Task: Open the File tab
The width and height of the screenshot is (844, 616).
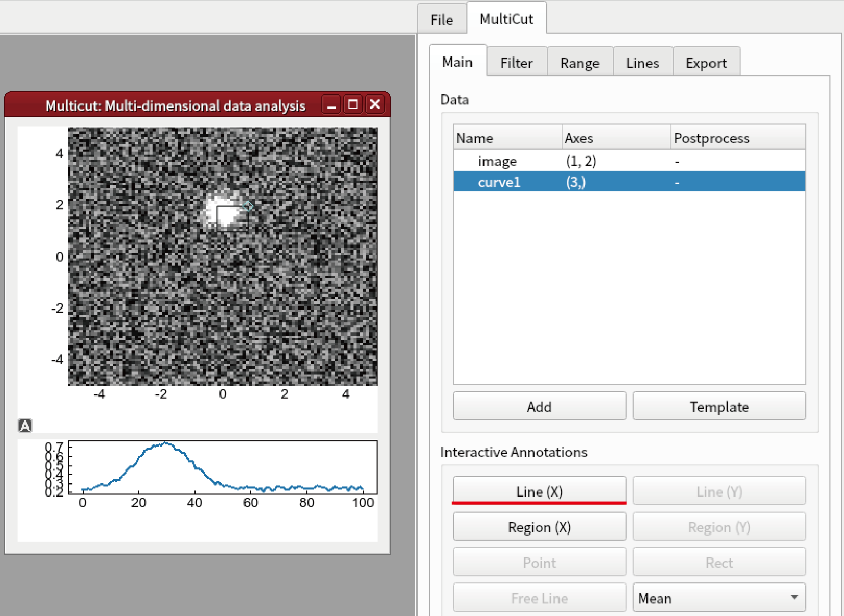Action: pyautogui.click(x=442, y=20)
